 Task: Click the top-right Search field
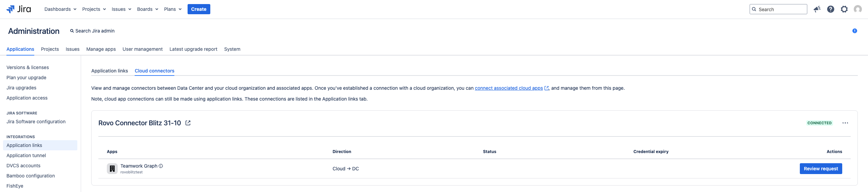(x=778, y=9)
